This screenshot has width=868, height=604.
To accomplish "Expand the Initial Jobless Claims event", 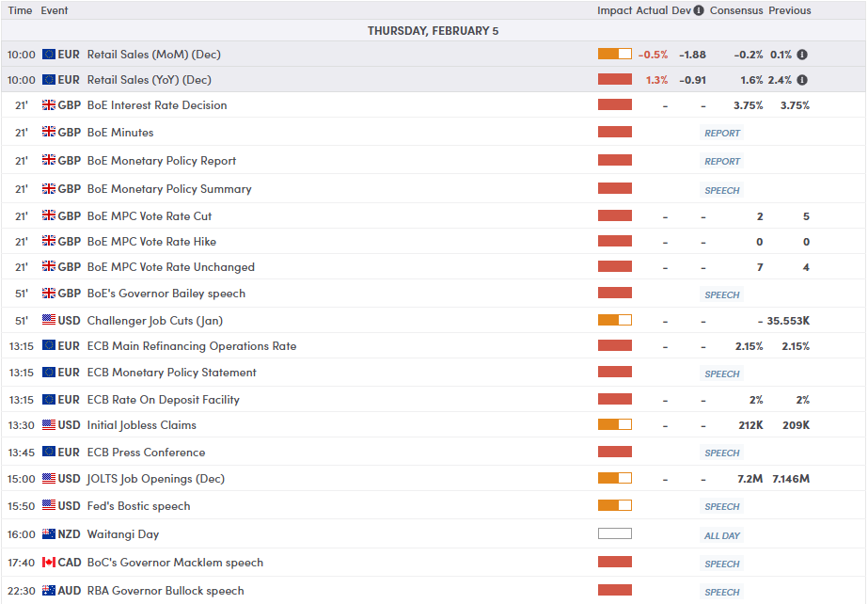I will tap(434, 425).
